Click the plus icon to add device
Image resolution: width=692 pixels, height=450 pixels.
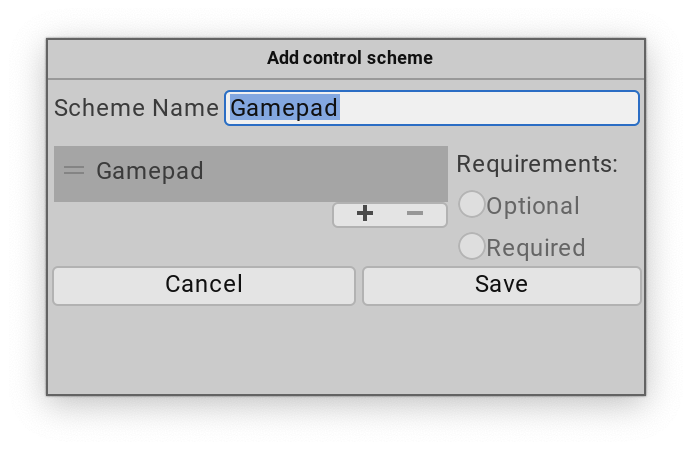point(365,214)
